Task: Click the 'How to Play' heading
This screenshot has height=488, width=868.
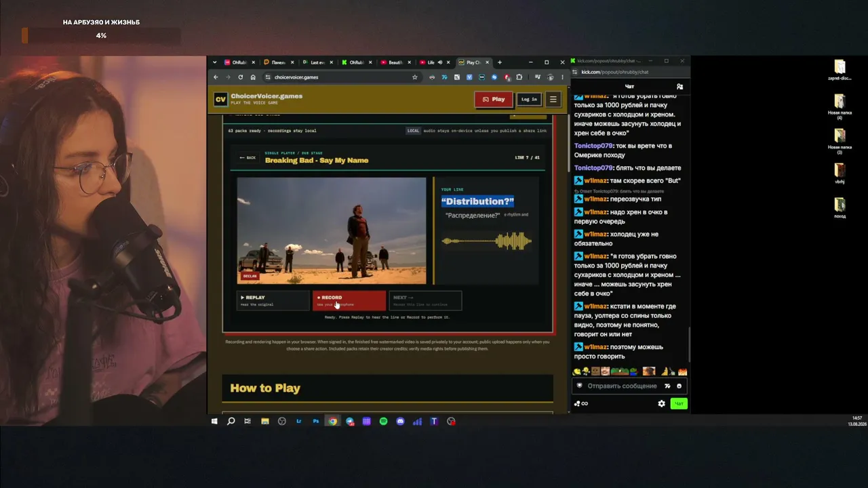Action: pos(265,388)
